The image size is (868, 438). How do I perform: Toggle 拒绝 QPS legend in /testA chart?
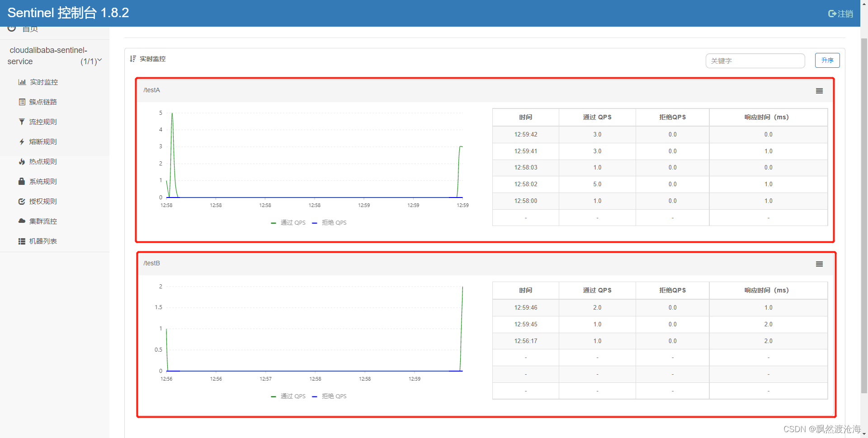click(330, 223)
